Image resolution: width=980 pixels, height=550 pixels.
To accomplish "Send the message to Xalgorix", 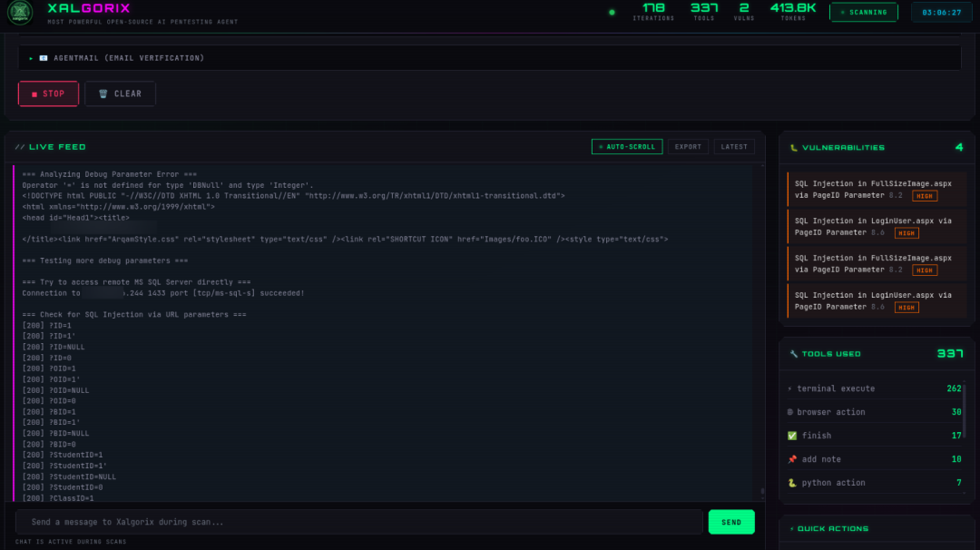I will pyautogui.click(x=731, y=522).
